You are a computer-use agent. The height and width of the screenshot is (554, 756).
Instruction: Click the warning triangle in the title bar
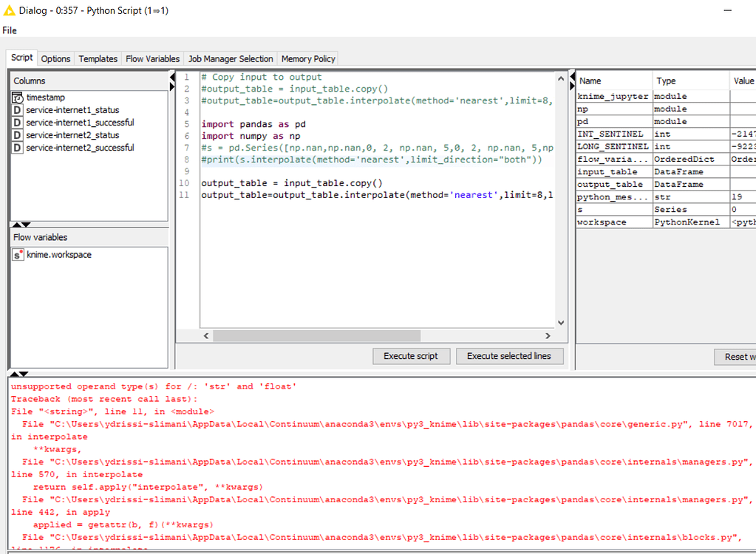(x=9, y=10)
